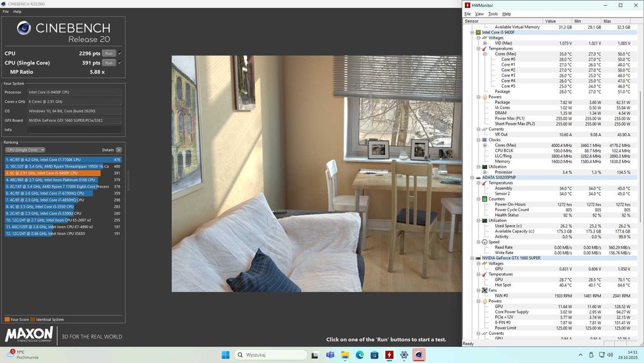The height and width of the screenshot is (363, 644).
Task: Click the CPU Temperatures thermometer icon
Action: tap(485, 48)
